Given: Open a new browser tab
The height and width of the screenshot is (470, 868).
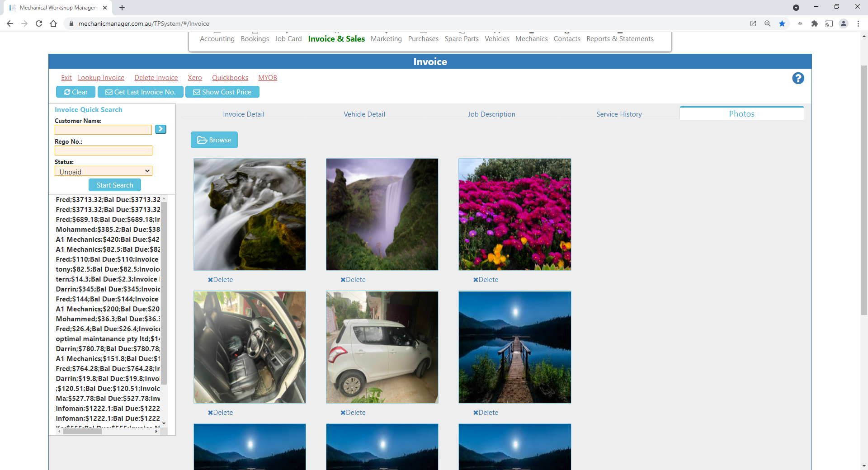Looking at the screenshot, I should (122, 8).
